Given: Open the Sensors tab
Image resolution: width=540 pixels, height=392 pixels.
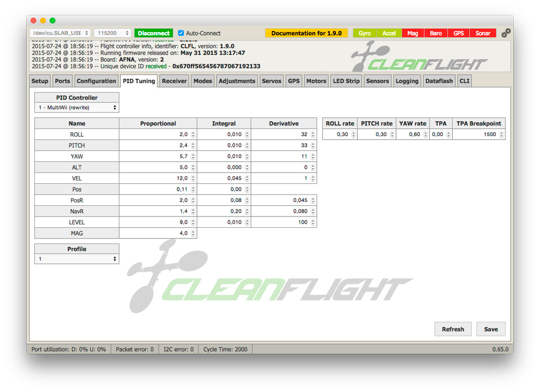Looking at the screenshot, I should tap(377, 81).
